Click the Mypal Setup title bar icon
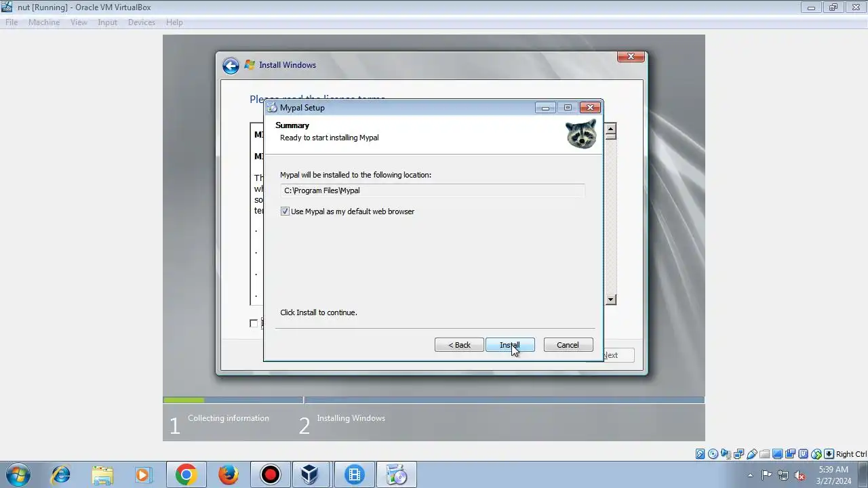Viewport: 868px width, 488px height. [x=272, y=107]
